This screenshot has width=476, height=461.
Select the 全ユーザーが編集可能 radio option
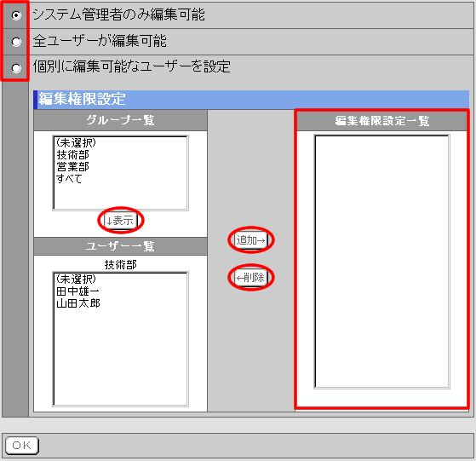coord(16,42)
